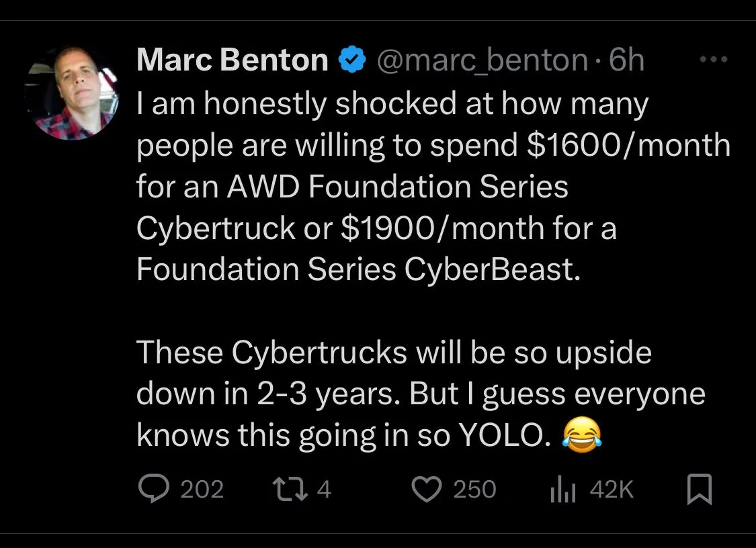This screenshot has height=548, width=756.
Task: Click the tears of joy emoji
Action: pyautogui.click(x=579, y=437)
